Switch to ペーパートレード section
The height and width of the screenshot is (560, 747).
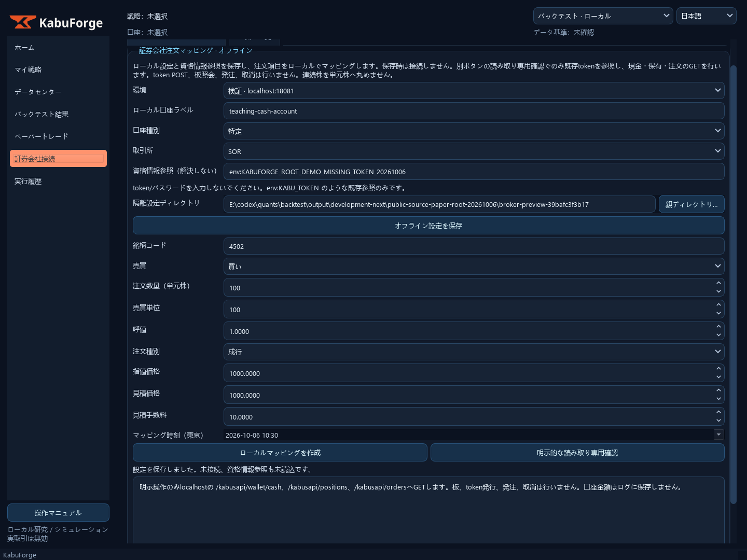pyautogui.click(x=58, y=137)
